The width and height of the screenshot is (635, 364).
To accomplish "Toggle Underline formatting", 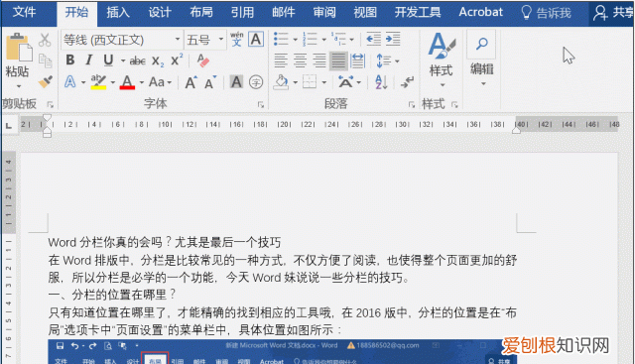I will [x=108, y=61].
